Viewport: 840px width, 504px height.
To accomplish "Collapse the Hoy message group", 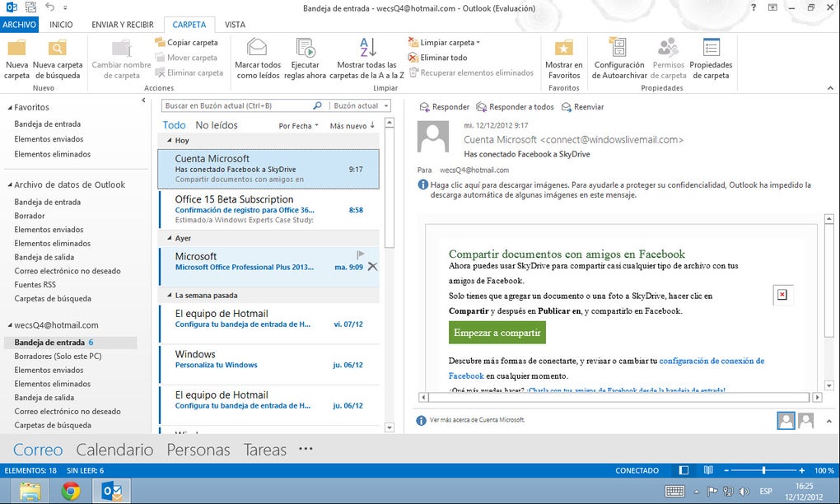I will [x=170, y=140].
